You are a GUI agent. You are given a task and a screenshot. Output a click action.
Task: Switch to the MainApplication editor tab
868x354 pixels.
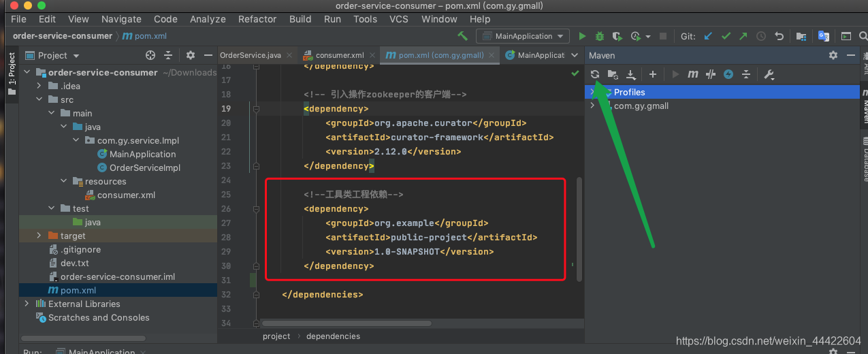pos(536,55)
